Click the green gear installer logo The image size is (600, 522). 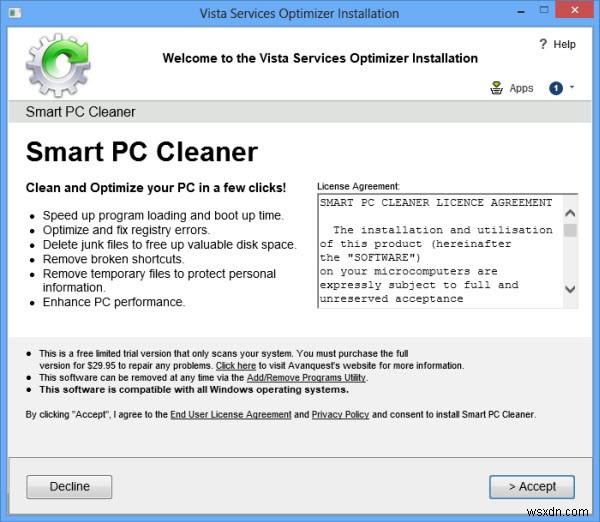[x=58, y=64]
